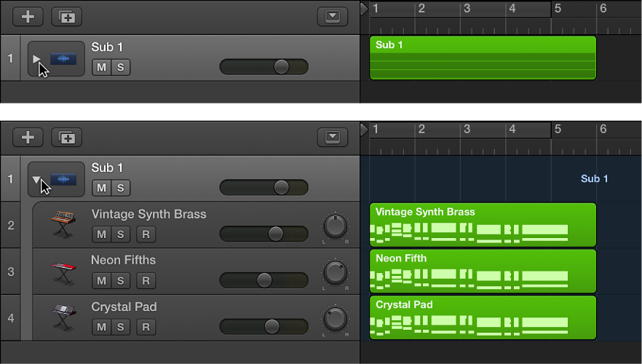The image size is (642, 364).
Task: Click Sub 1 waveform icon in upper panel
Action: (x=63, y=58)
